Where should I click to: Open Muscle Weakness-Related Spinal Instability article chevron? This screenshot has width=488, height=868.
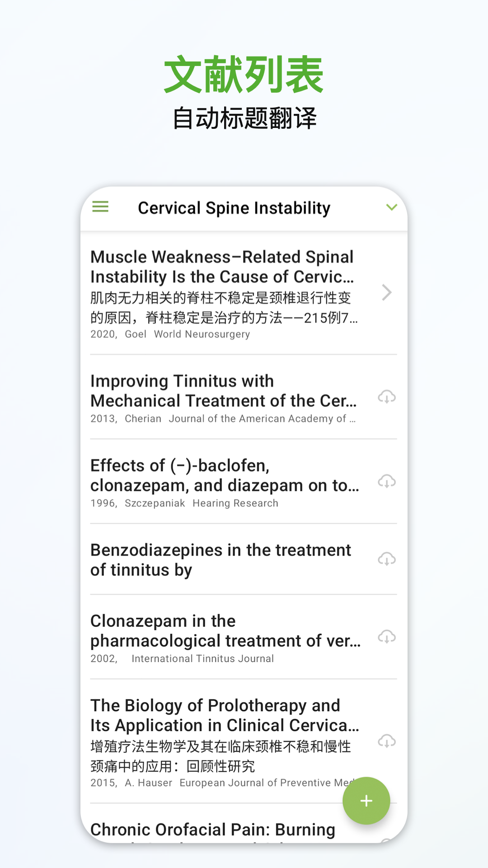pyautogui.click(x=386, y=292)
